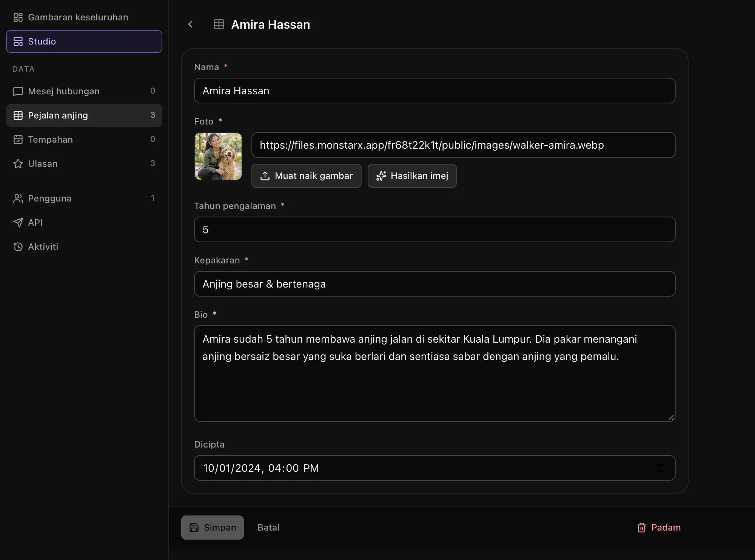Focus the Nama input field

coord(435,91)
